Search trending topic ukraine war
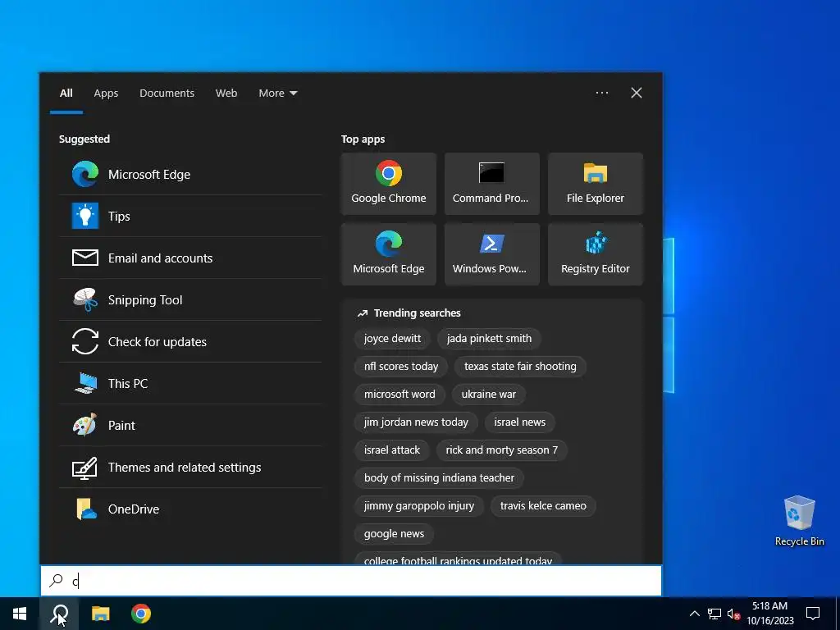840x630 pixels. 489,395
